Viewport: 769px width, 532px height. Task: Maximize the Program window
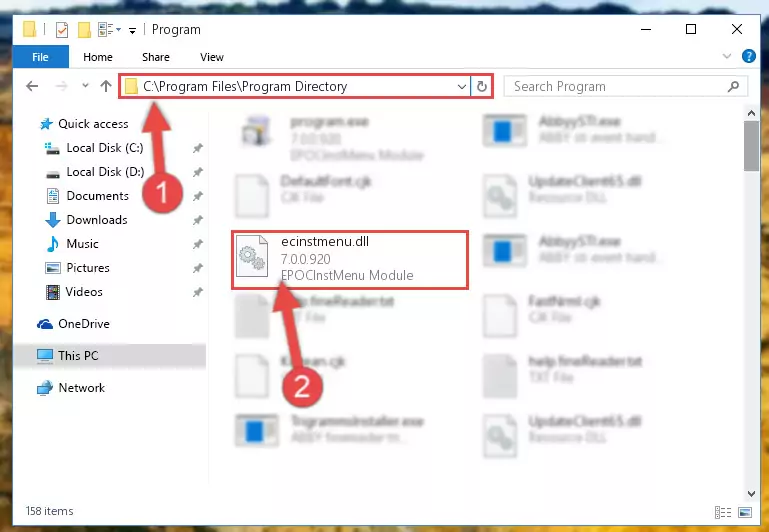691,29
